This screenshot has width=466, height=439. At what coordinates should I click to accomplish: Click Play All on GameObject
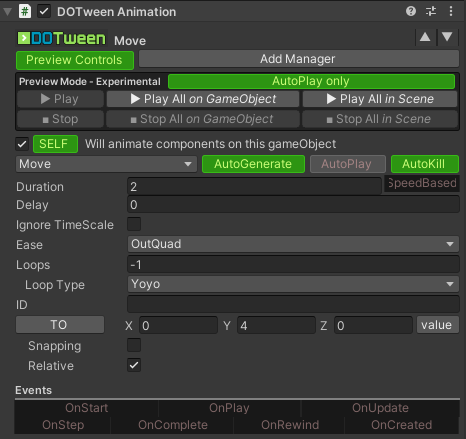click(203, 99)
